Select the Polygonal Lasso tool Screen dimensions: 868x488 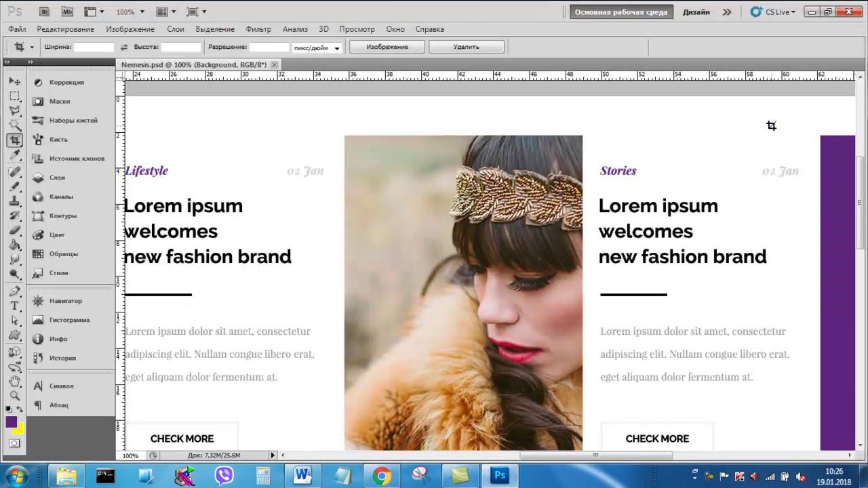pos(14,110)
